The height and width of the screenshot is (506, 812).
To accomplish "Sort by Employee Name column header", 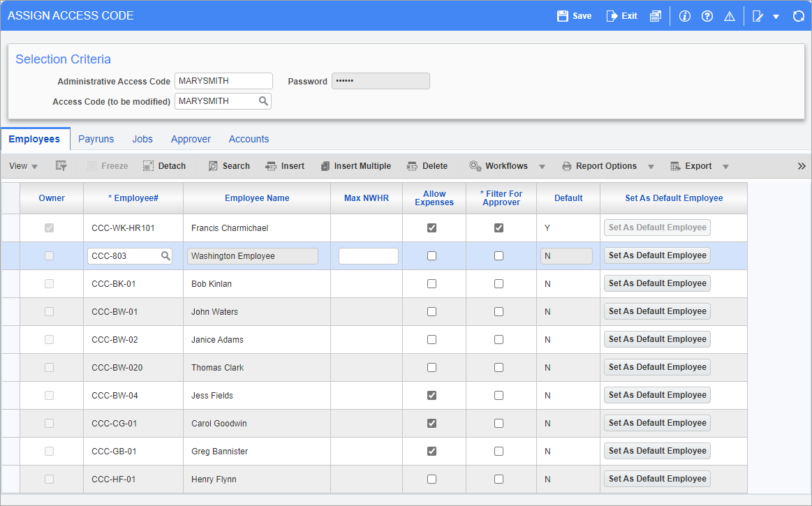I will tap(257, 198).
